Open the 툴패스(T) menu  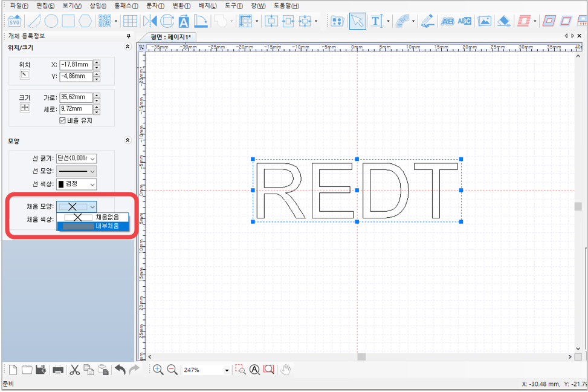click(126, 5)
